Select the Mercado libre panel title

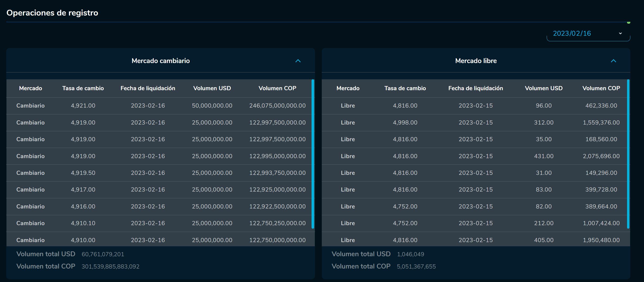(x=476, y=61)
